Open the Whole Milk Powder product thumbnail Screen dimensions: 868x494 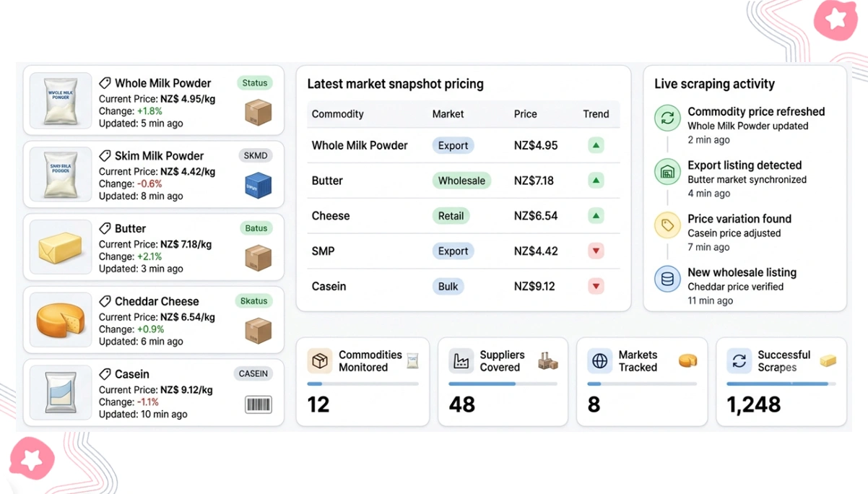pyautogui.click(x=61, y=100)
